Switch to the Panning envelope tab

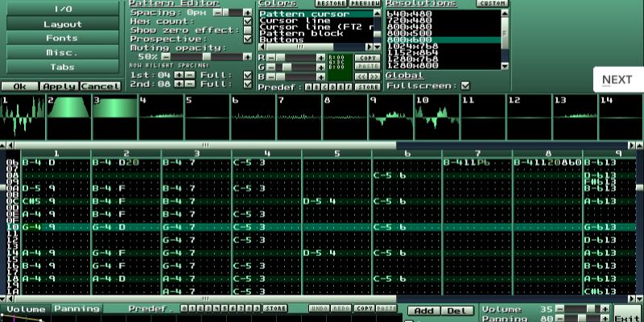[76, 308]
